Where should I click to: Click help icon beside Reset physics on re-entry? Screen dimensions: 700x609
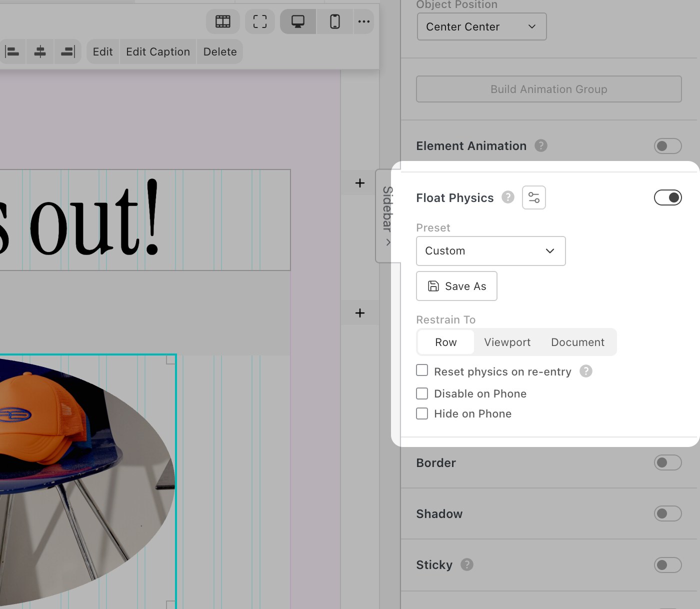pos(586,371)
